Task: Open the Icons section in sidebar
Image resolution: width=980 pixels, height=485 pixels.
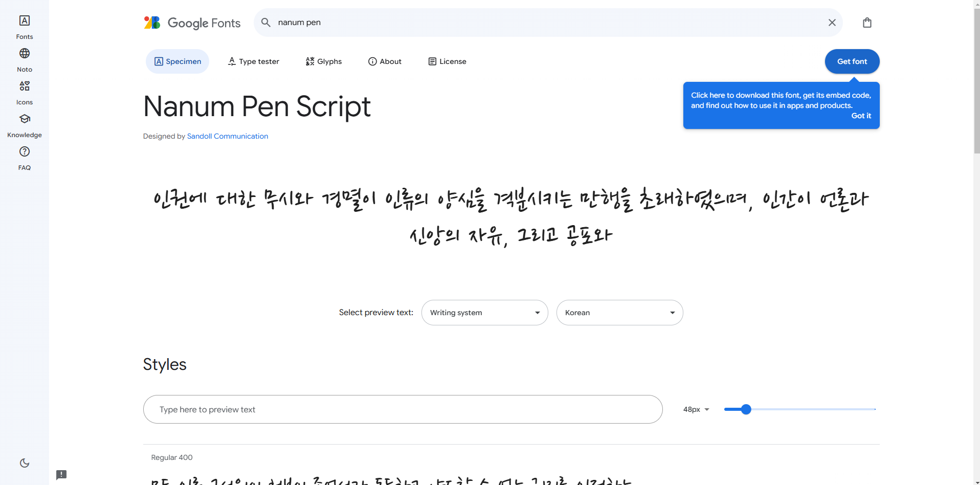Action: point(25,93)
